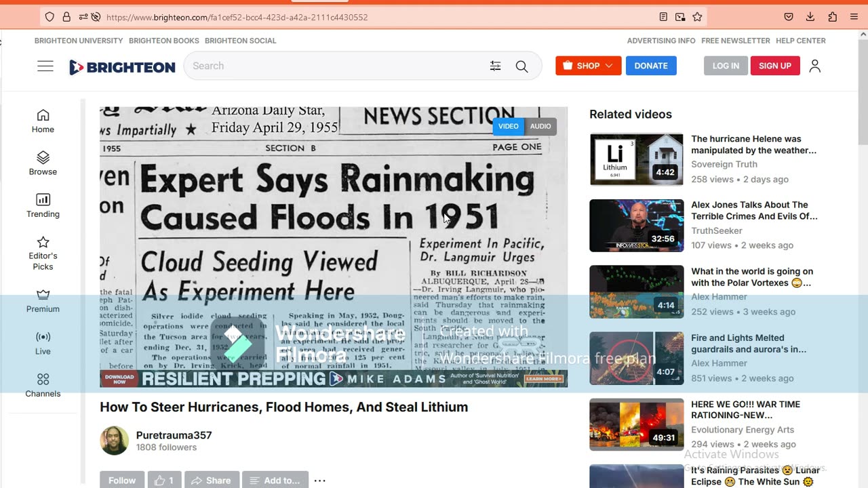The image size is (868, 488).
Task: Open Puretrauma357 channel name link
Action: pyautogui.click(x=174, y=435)
